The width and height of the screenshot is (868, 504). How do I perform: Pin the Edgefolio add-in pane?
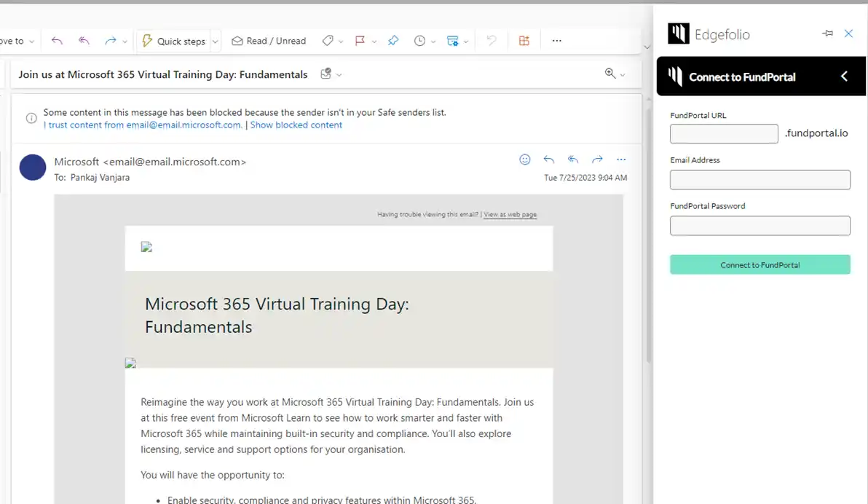[827, 34]
